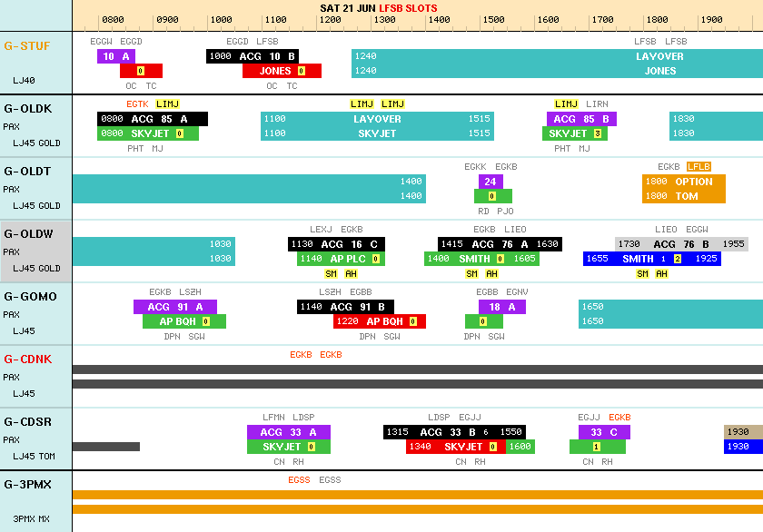This screenshot has height=532, width=763.
Task: Open the 1730 ACG 76 B grey bar
Action: 681,244
